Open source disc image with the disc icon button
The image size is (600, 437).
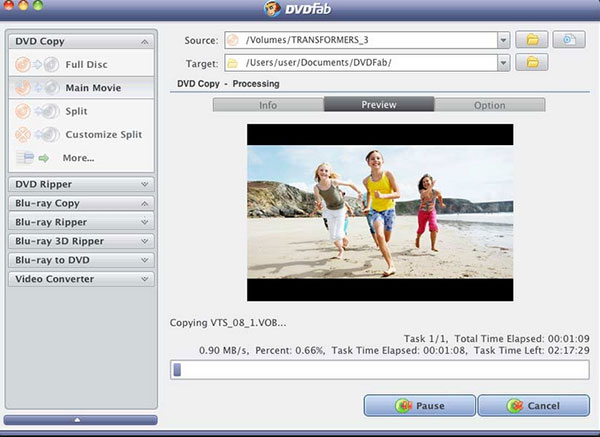(569, 39)
